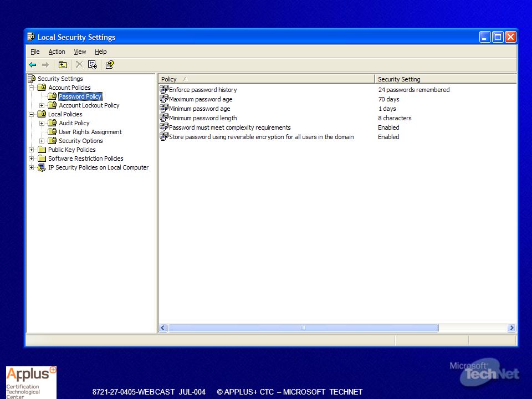Click the Forward arrow toolbar icon
This screenshot has height=399, width=532.
pos(45,64)
